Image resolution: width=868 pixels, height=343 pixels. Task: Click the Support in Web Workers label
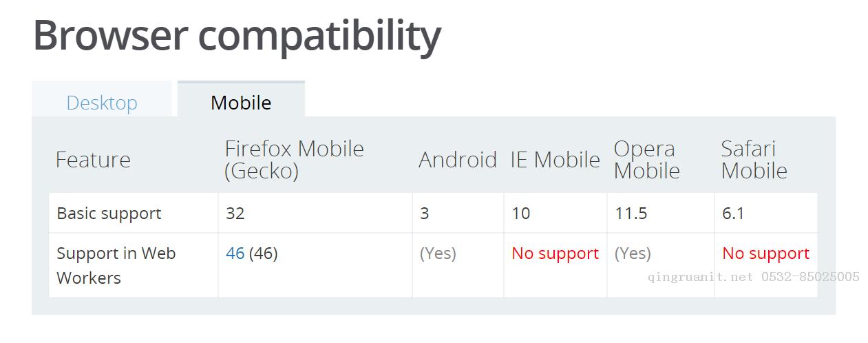[x=116, y=265]
